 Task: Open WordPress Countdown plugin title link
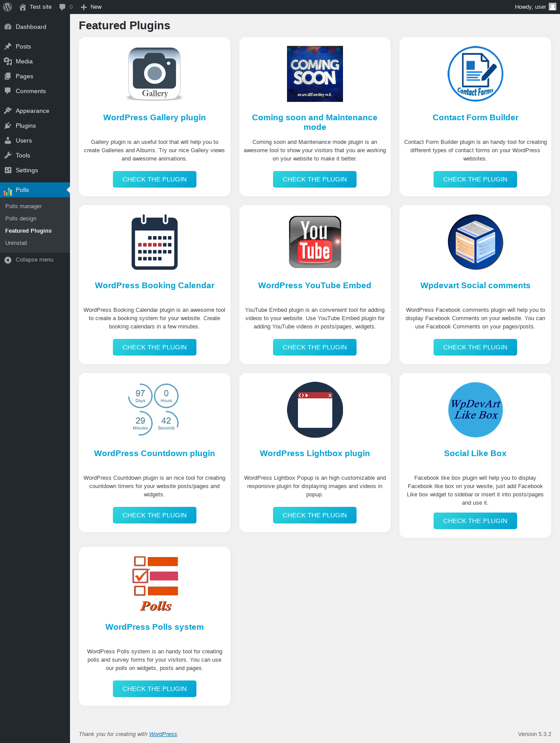(154, 453)
